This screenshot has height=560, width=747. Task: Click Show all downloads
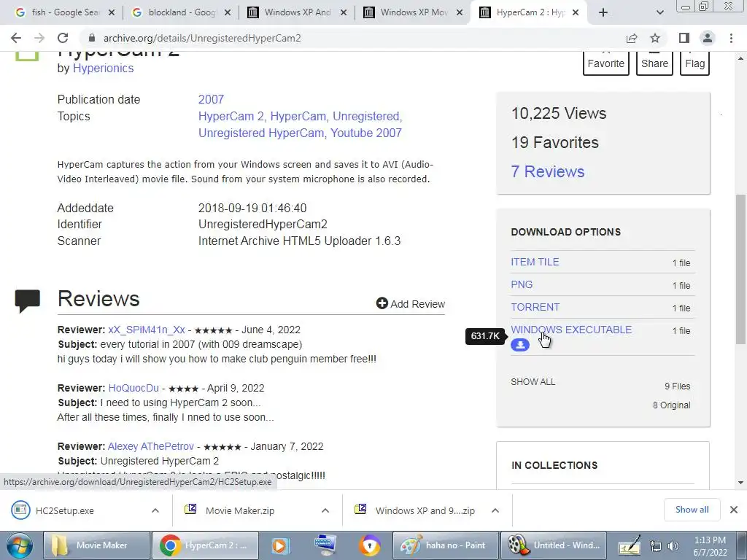pyautogui.click(x=692, y=510)
